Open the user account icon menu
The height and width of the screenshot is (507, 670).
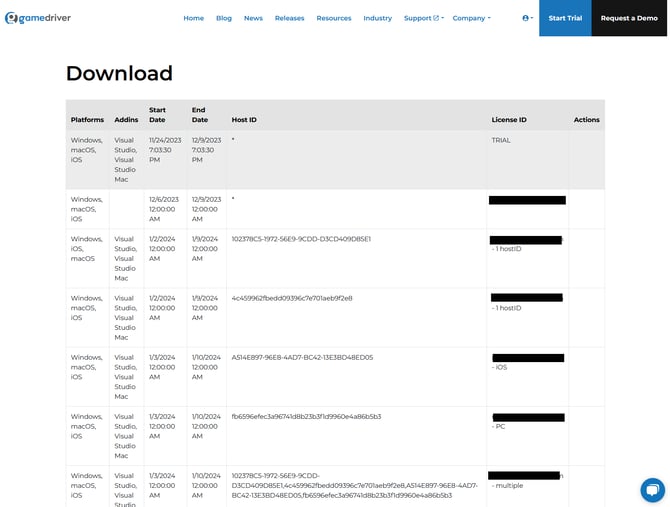pyautogui.click(x=527, y=18)
